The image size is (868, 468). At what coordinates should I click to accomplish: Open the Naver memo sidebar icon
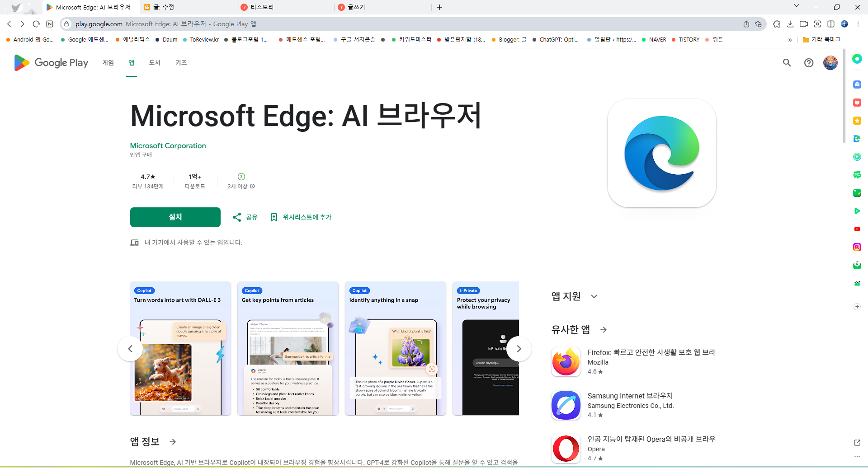click(x=857, y=193)
